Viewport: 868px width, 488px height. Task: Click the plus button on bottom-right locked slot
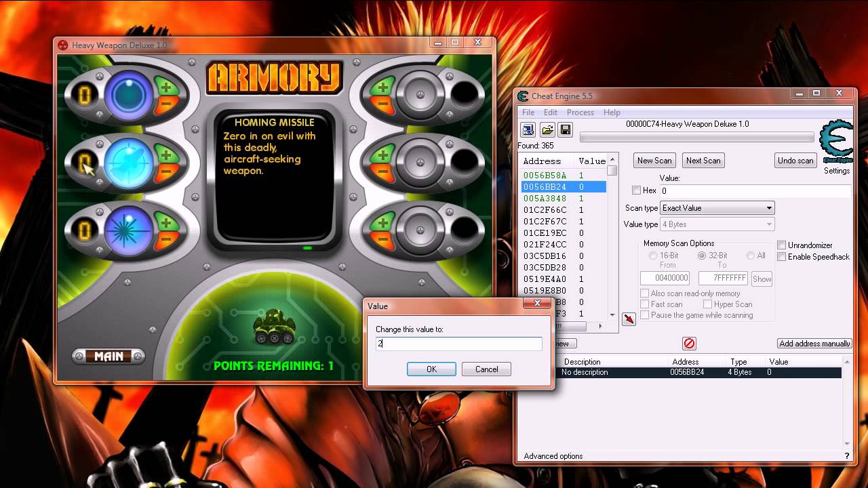[x=382, y=222]
